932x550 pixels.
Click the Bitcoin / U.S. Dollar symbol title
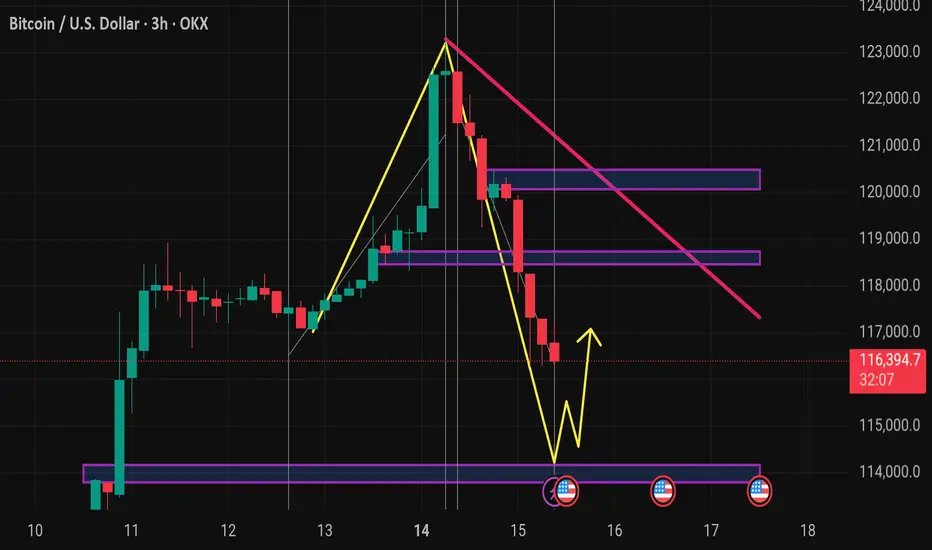pyautogui.click(x=74, y=24)
